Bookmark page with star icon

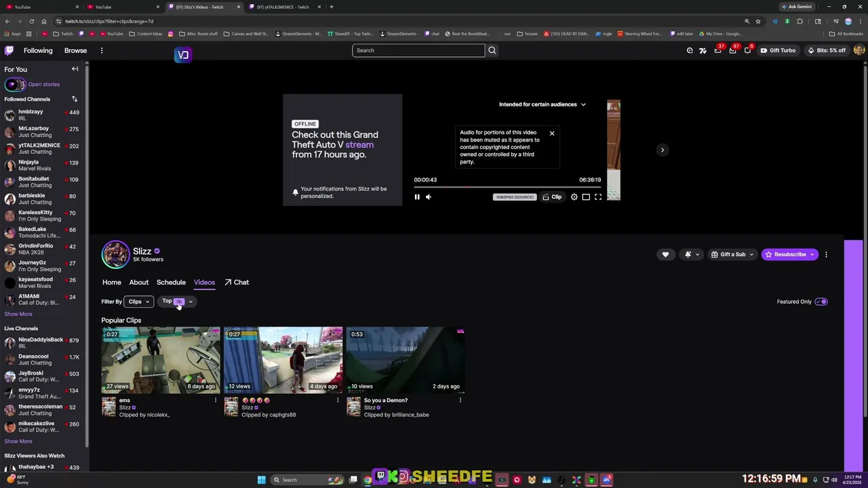click(758, 21)
